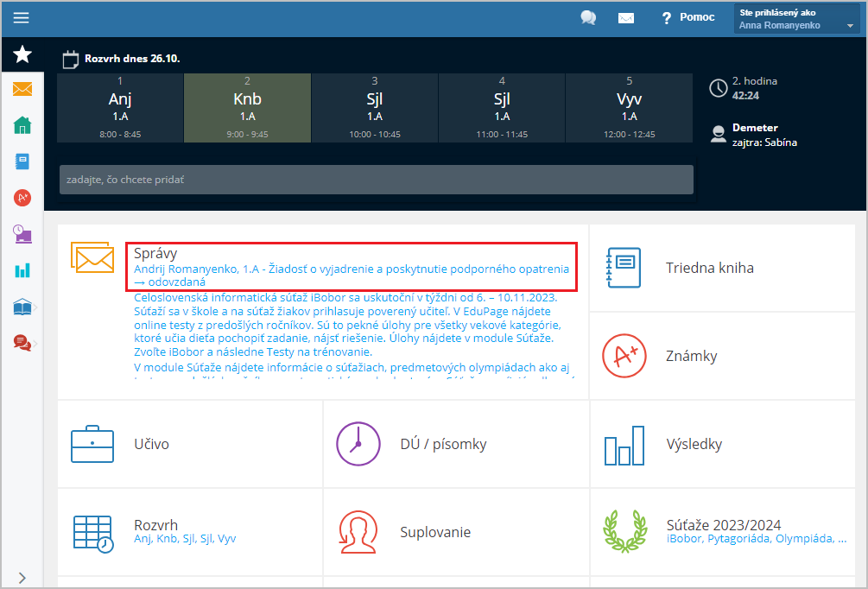The width and height of the screenshot is (868, 589).
Task: Open the iBobor informatická súťaž message
Action: click(348, 325)
